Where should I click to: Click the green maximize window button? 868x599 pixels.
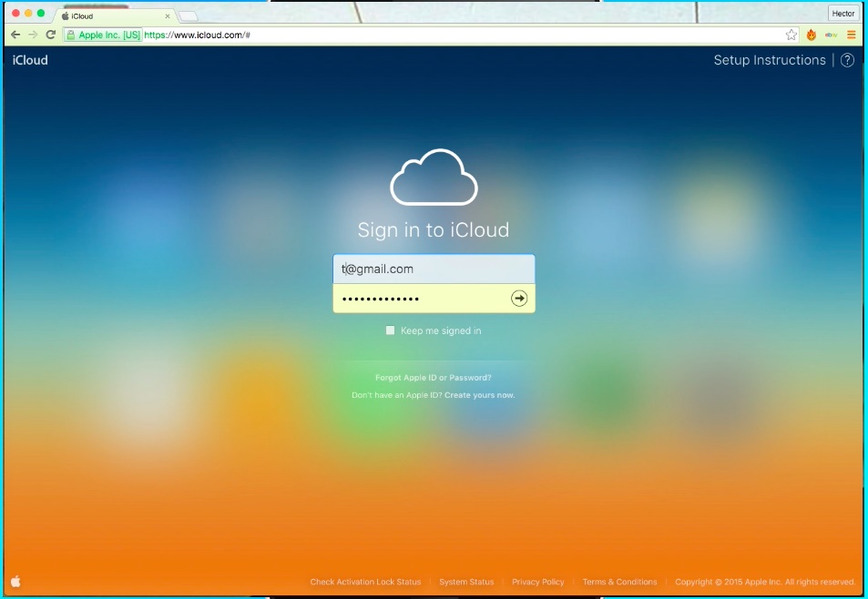(41, 14)
